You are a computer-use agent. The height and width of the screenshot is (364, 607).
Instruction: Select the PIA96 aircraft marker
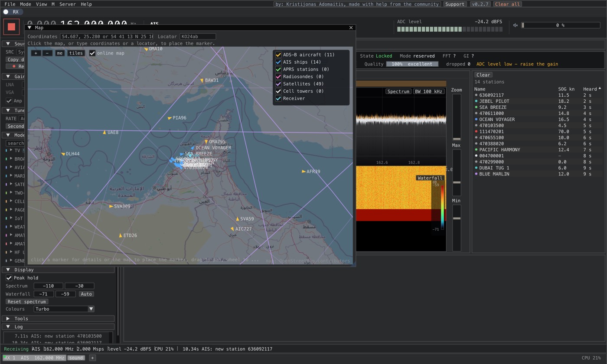tap(170, 118)
